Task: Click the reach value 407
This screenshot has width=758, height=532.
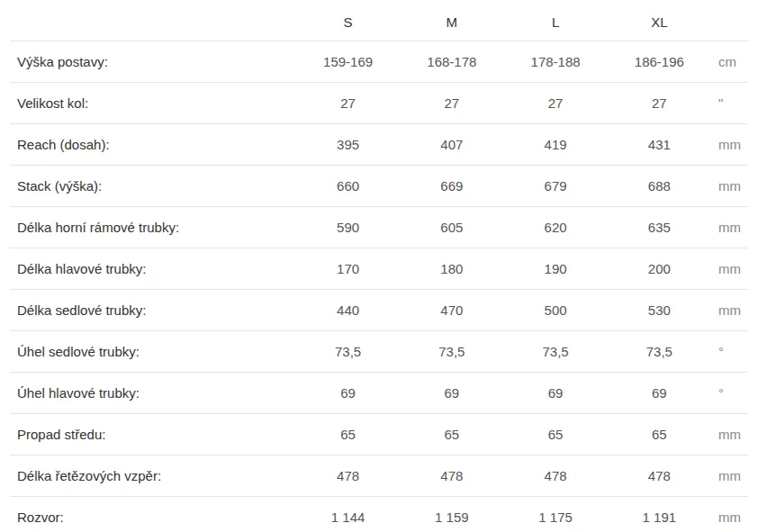Action: [x=451, y=145]
